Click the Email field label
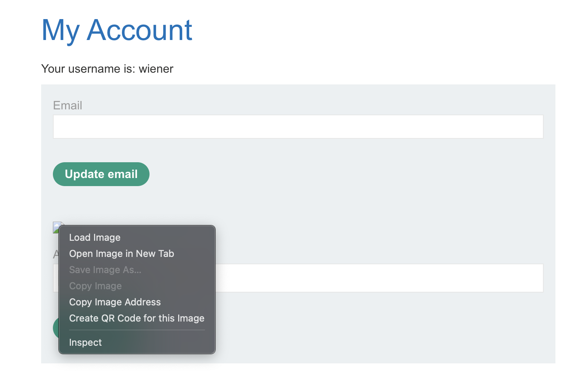576x392 pixels. point(68,105)
